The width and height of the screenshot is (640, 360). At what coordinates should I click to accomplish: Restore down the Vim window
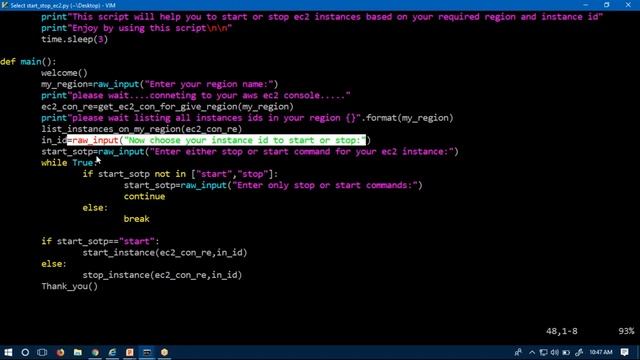(x=607, y=5)
